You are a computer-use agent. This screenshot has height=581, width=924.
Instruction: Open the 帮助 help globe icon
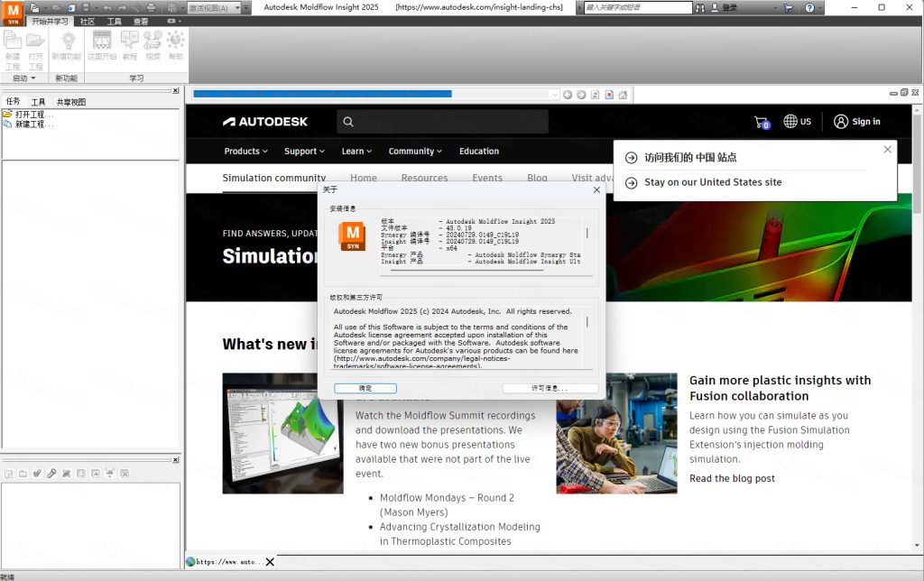click(174, 43)
